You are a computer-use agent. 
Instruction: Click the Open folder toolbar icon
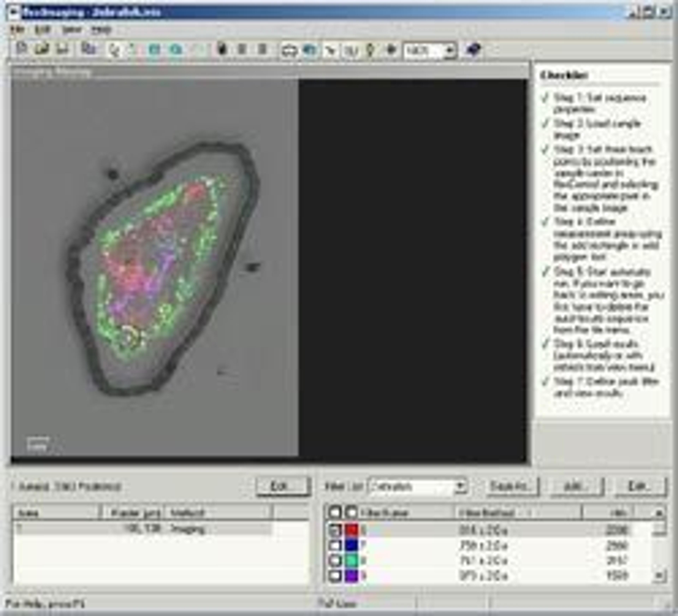tap(42, 49)
